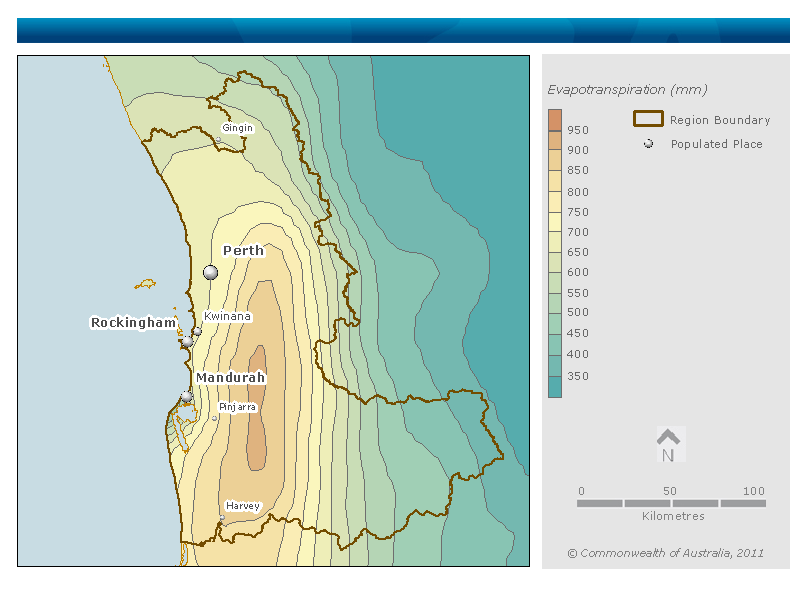
Task: Click the Perth city marker on the map
Action: coord(211,273)
